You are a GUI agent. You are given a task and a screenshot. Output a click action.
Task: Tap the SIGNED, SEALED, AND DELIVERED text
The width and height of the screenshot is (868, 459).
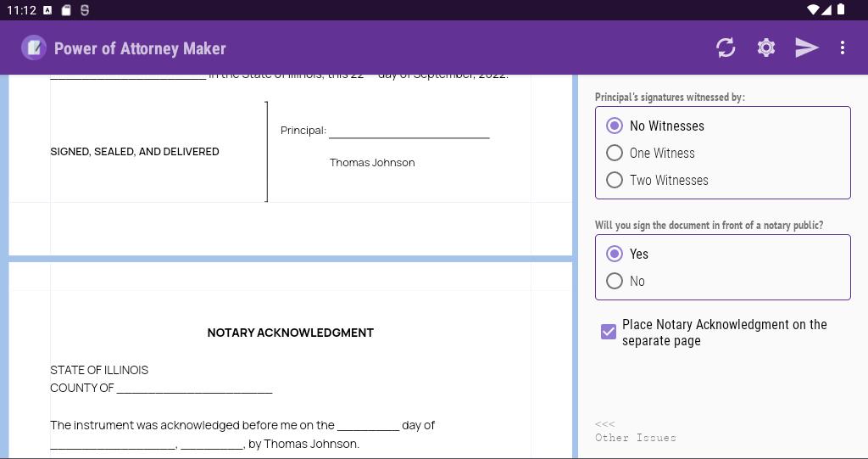click(135, 151)
